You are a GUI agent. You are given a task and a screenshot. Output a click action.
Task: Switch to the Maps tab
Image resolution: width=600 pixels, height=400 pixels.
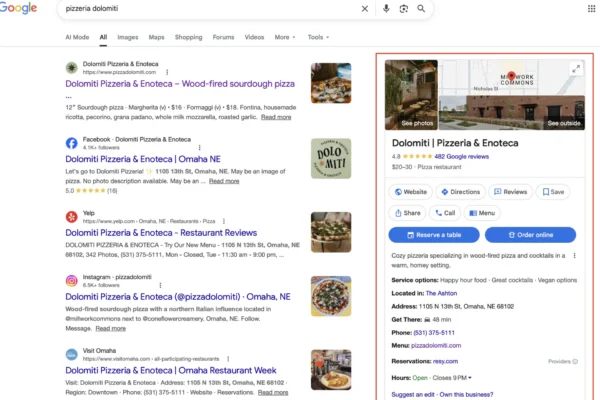point(156,37)
